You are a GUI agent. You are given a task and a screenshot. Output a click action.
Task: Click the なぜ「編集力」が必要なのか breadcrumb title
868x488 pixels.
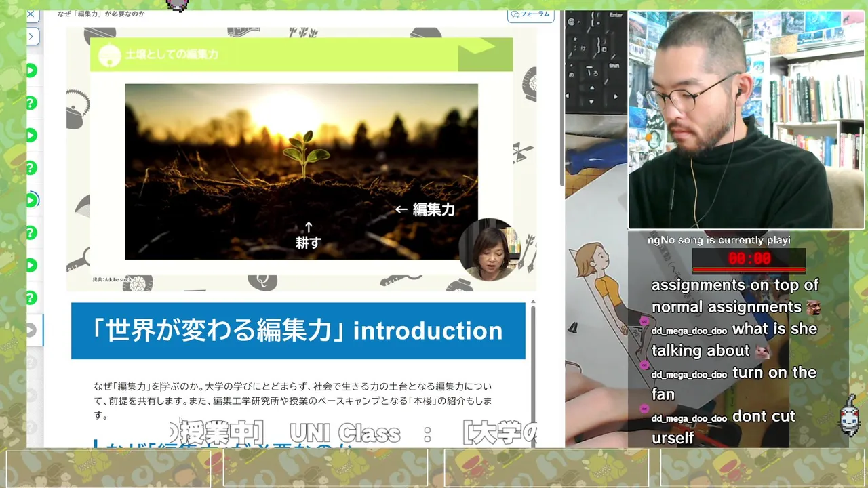click(x=101, y=14)
